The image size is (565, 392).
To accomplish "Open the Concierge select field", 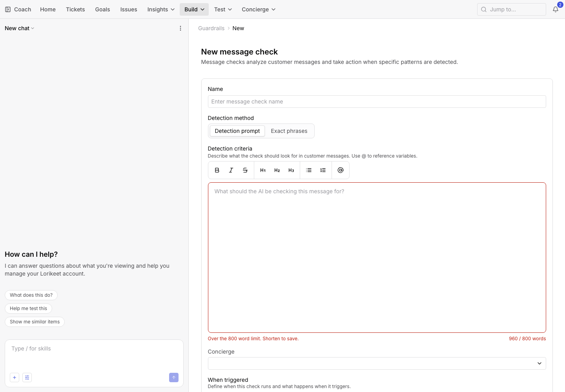I will 377,363.
